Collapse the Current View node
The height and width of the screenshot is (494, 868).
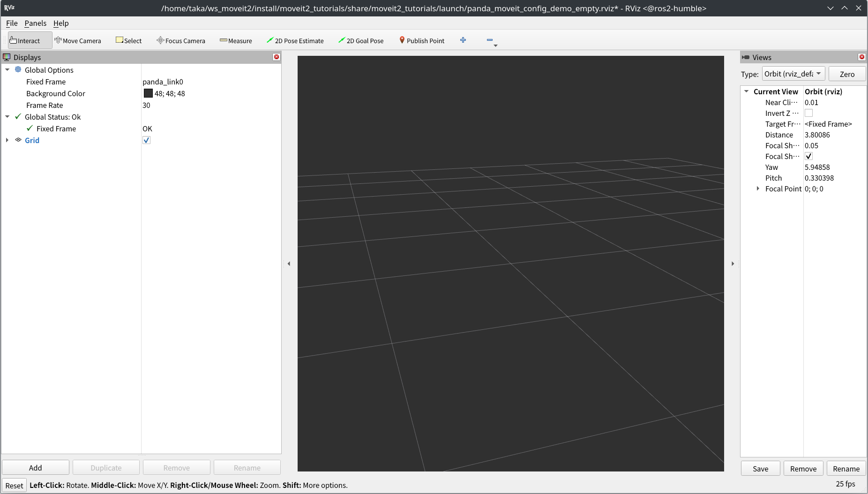pyautogui.click(x=747, y=91)
